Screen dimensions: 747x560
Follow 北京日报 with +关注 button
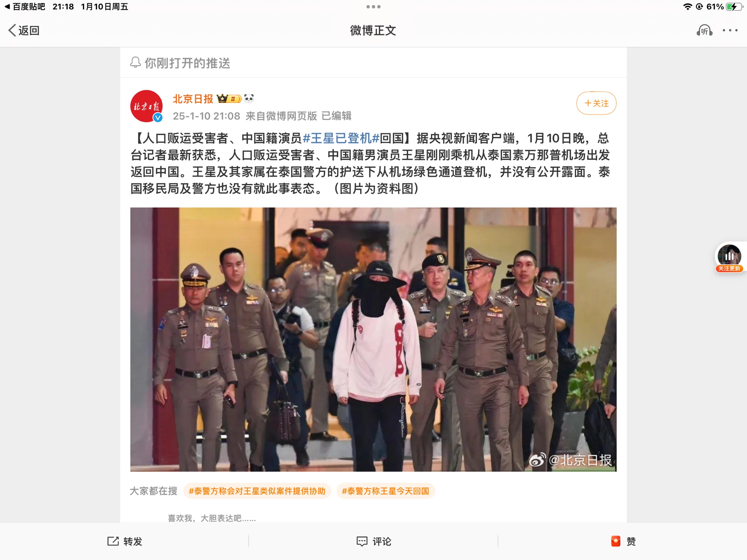coord(596,103)
